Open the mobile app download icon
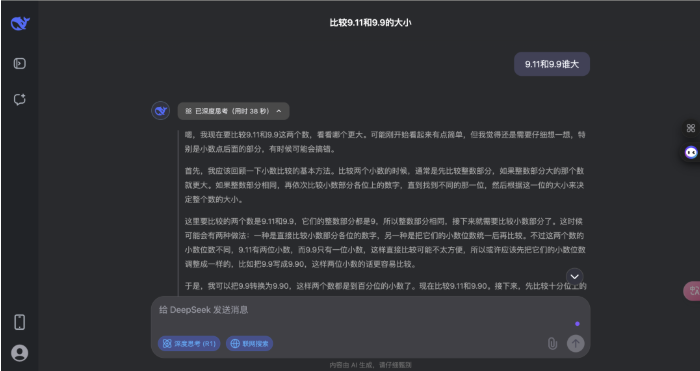The height and width of the screenshot is (371, 700). [x=20, y=322]
